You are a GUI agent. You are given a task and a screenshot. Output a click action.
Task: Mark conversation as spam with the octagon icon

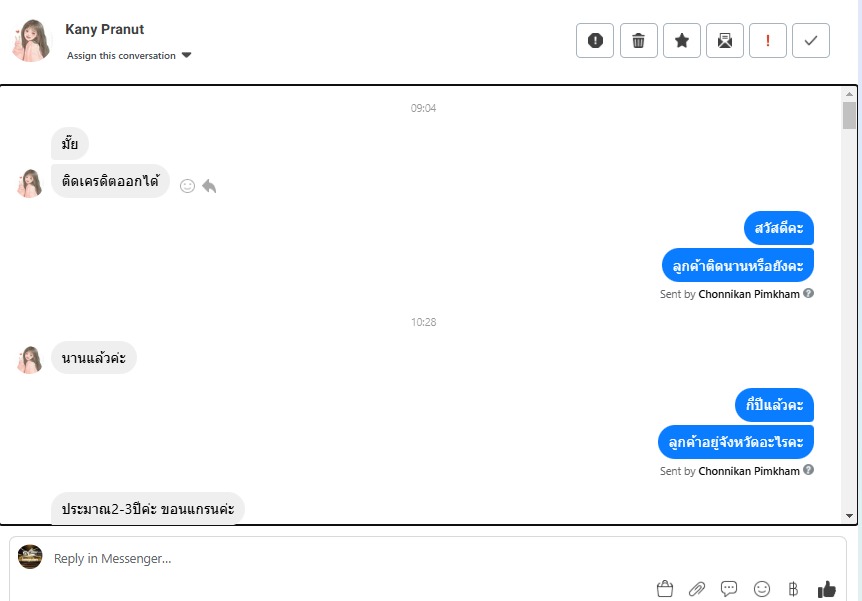(x=595, y=41)
